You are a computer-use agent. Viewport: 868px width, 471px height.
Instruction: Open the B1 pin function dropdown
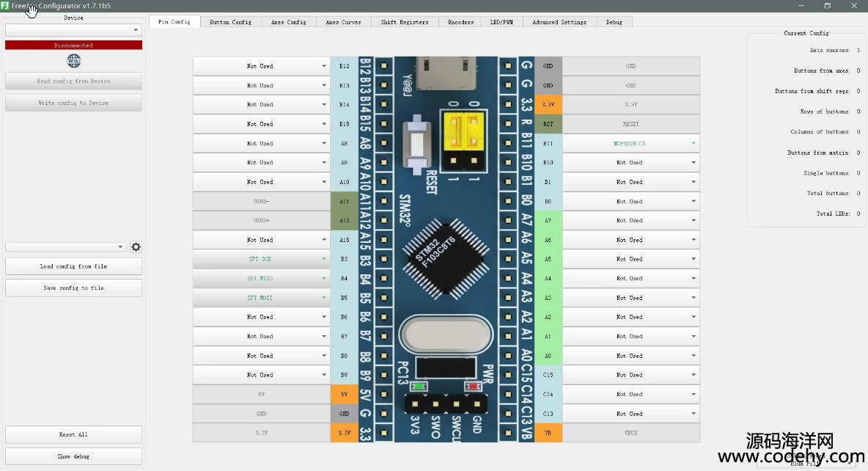point(631,182)
